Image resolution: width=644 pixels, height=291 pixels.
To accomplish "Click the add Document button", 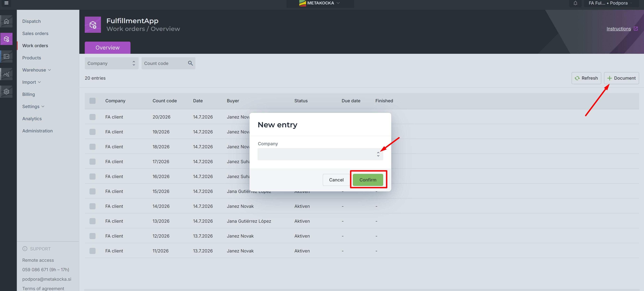I will (x=621, y=78).
